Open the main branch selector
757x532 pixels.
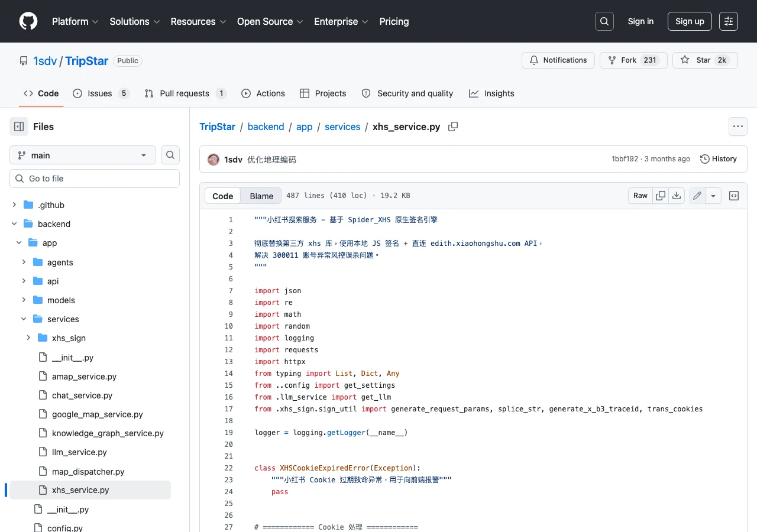coord(83,155)
